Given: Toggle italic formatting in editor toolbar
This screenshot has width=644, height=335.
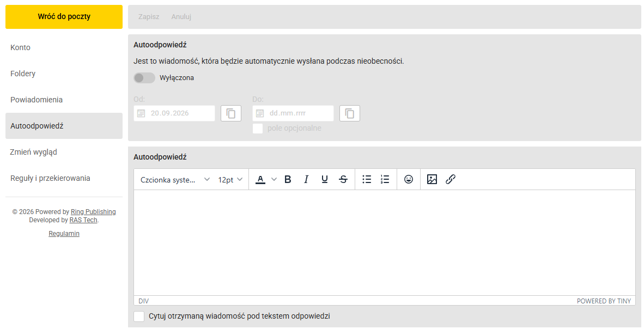Looking at the screenshot, I should 306,179.
